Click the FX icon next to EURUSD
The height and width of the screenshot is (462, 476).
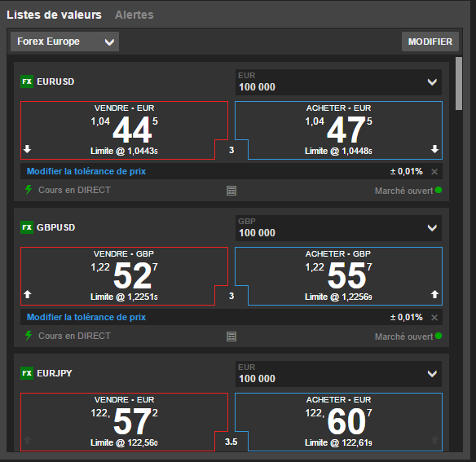tap(27, 81)
